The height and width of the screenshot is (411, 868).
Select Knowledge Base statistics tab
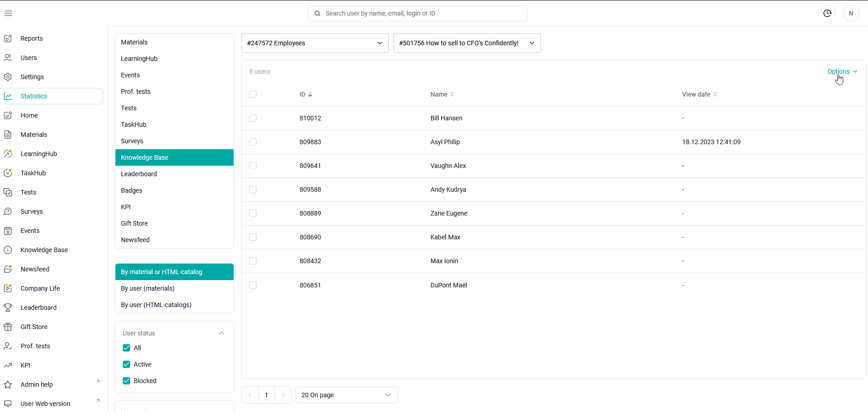pos(175,157)
